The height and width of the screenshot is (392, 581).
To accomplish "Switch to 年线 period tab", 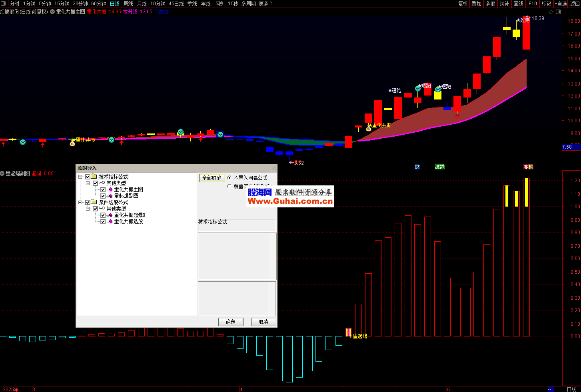I will click(206, 4).
